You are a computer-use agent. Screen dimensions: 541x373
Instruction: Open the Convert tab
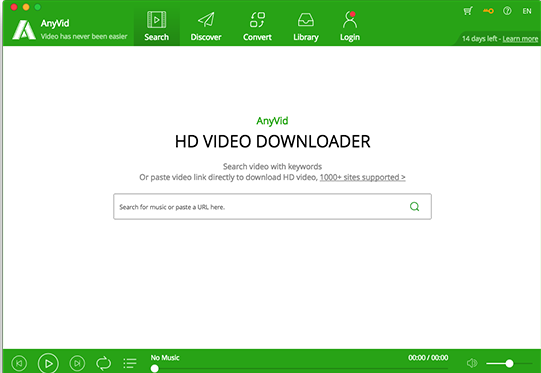click(x=257, y=27)
